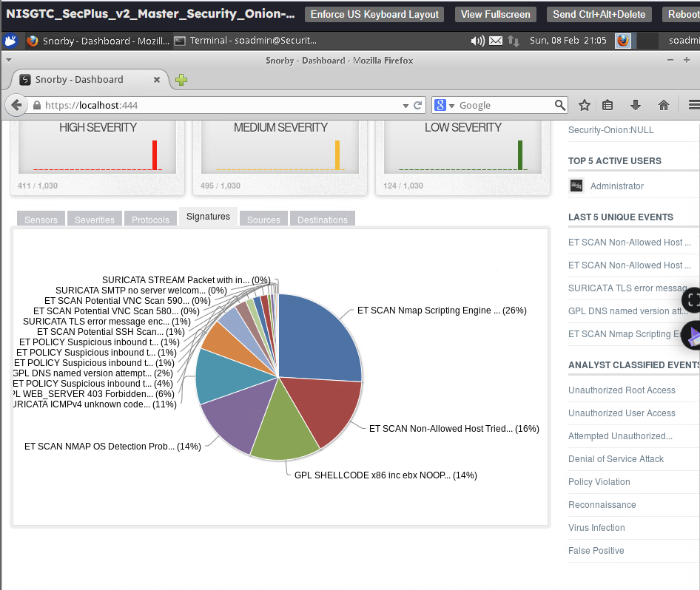
Task: Click ET SCAN Nmap Scripting Engine (26%) label
Action: tap(442, 311)
